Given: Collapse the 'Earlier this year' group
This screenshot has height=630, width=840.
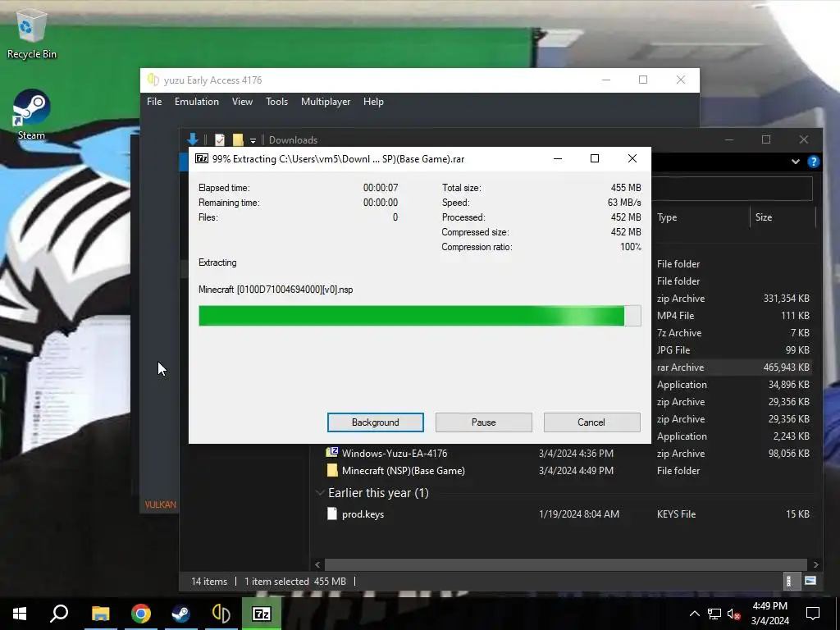Looking at the screenshot, I should point(320,493).
